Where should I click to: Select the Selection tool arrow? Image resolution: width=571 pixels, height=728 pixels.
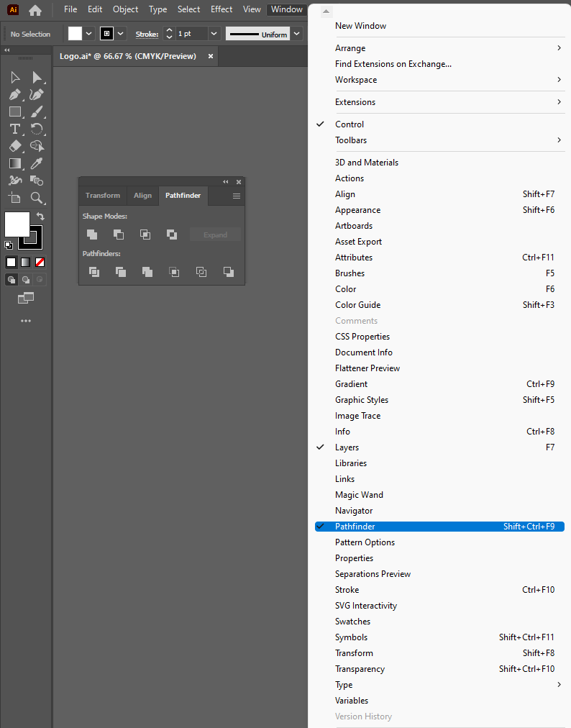pos(15,77)
